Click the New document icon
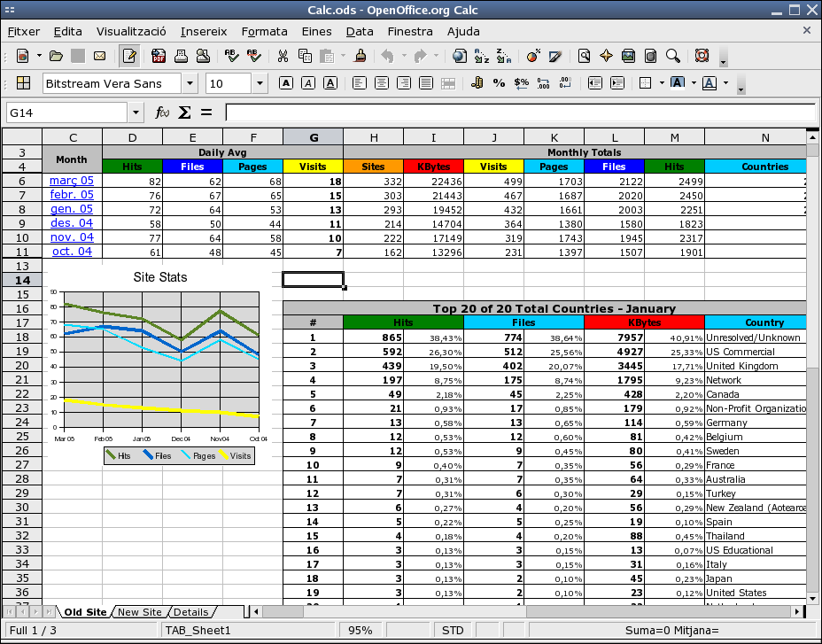This screenshot has width=822, height=644. click(22, 56)
